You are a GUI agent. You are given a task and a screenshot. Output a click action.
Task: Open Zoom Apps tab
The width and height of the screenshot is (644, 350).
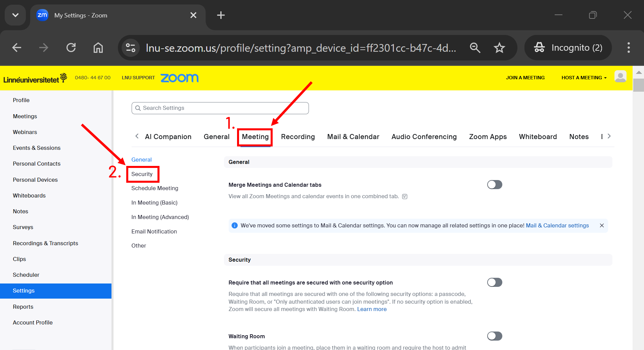tap(488, 137)
